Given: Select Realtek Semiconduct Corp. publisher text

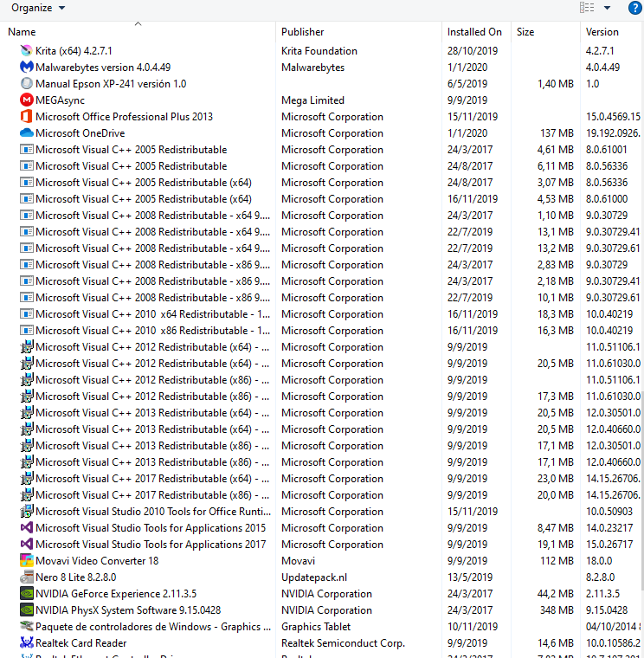Looking at the screenshot, I should coord(343,643).
